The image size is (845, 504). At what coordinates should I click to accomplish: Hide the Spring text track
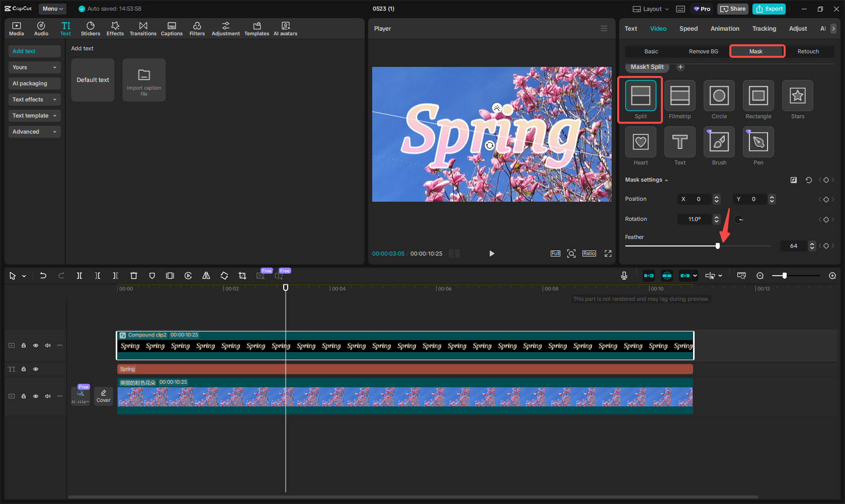pyautogui.click(x=36, y=369)
